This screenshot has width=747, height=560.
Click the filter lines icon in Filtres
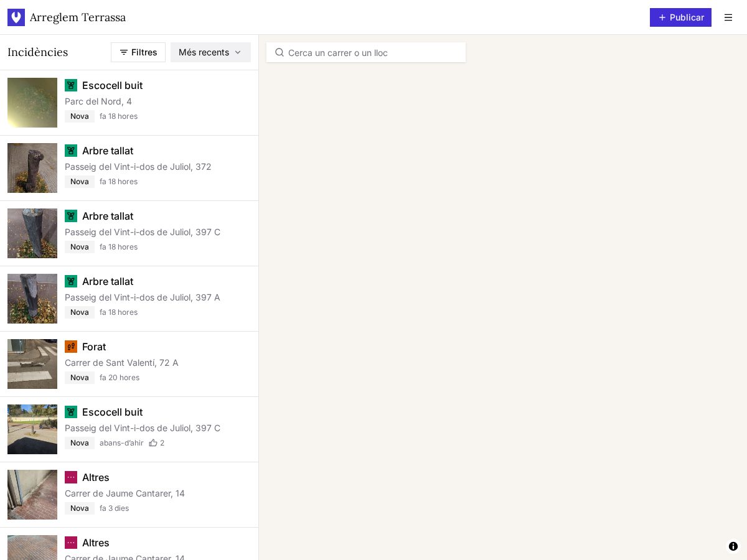124,52
